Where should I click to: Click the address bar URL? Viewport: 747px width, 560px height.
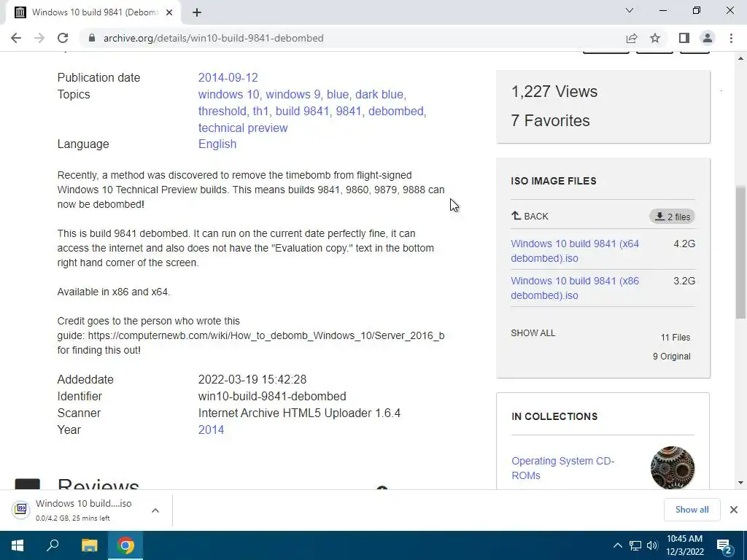[x=214, y=38]
